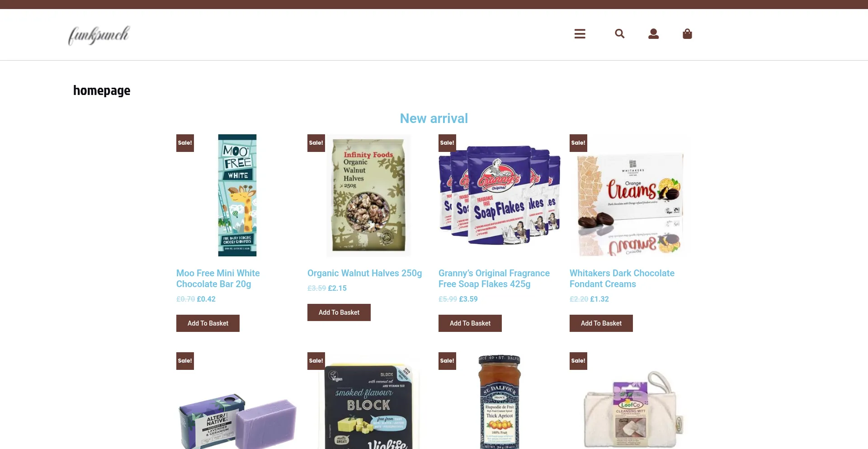The height and width of the screenshot is (449, 868).
Task: Add Organic Walnut Halves to basket
Action: click(339, 312)
